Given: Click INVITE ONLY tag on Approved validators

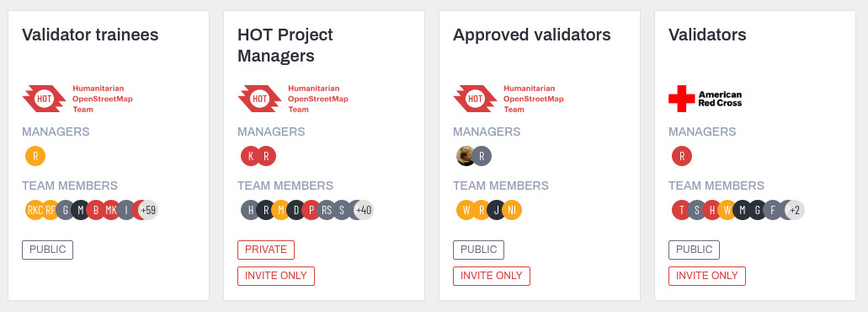Looking at the screenshot, I should (492, 276).
